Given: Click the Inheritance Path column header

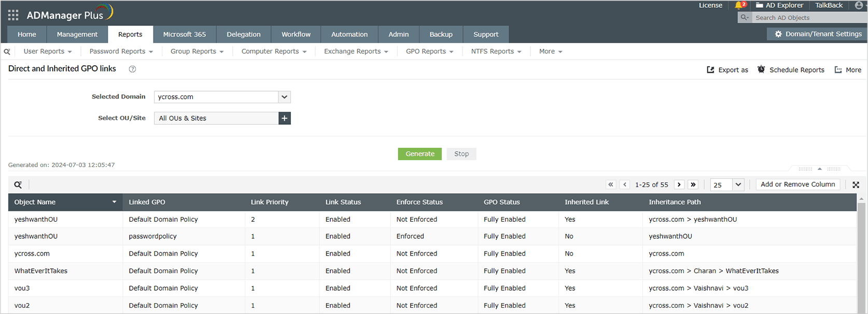Looking at the screenshot, I should click(x=675, y=202).
